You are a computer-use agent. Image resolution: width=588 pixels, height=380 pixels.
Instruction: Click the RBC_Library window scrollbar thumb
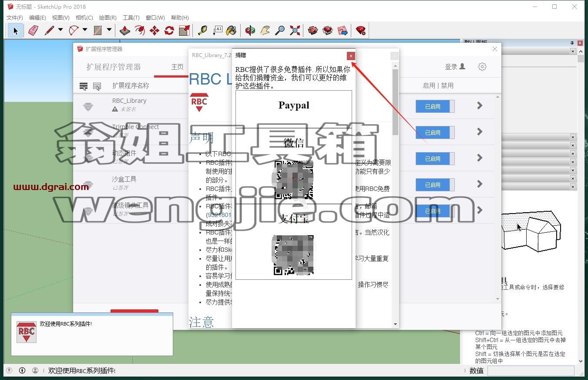tap(395, 102)
